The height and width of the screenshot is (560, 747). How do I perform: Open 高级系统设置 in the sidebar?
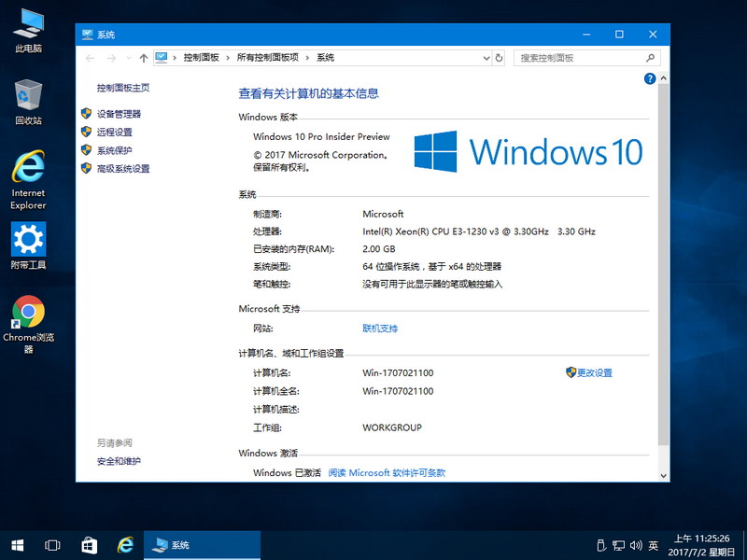coord(123,169)
